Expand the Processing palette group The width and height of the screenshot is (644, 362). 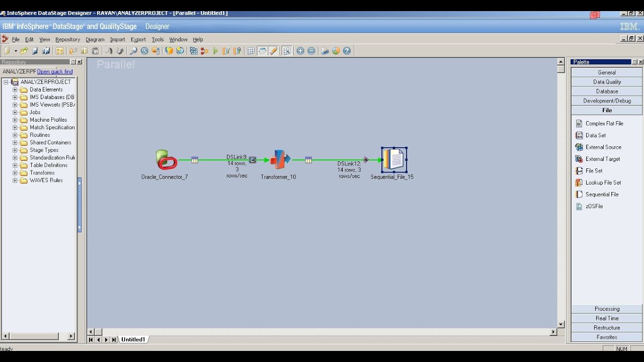coord(607,309)
